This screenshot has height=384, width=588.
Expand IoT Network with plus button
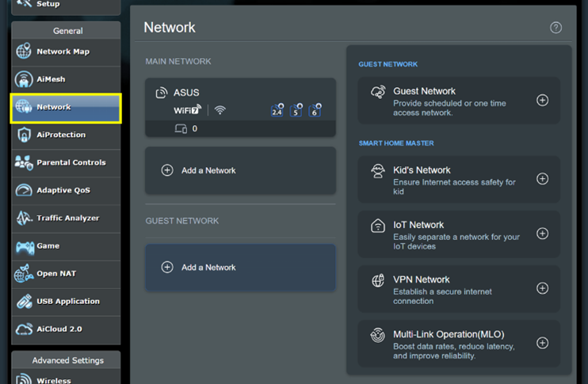[x=542, y=234]
